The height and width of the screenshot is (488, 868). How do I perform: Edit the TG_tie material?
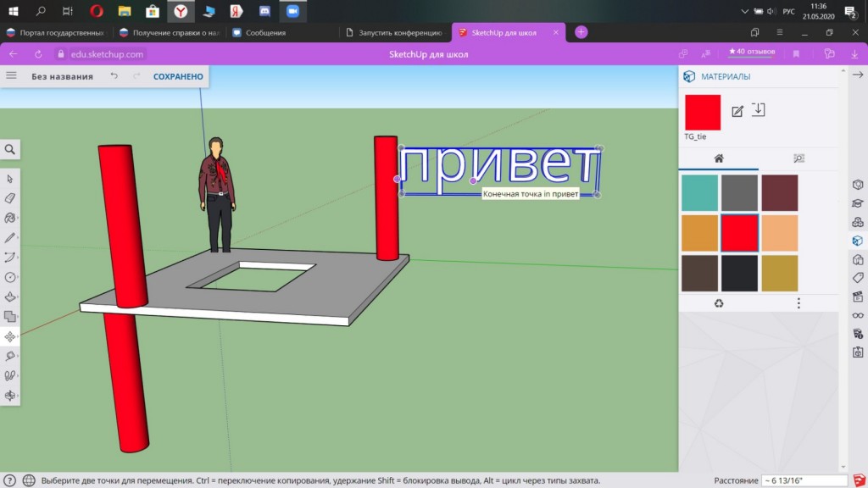pos(737,111)
